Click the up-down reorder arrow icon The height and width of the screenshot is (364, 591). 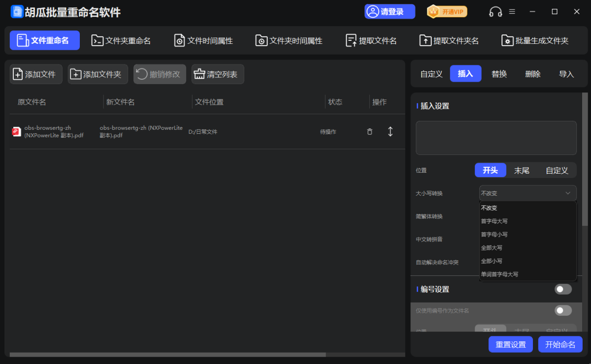coord(390,132)
